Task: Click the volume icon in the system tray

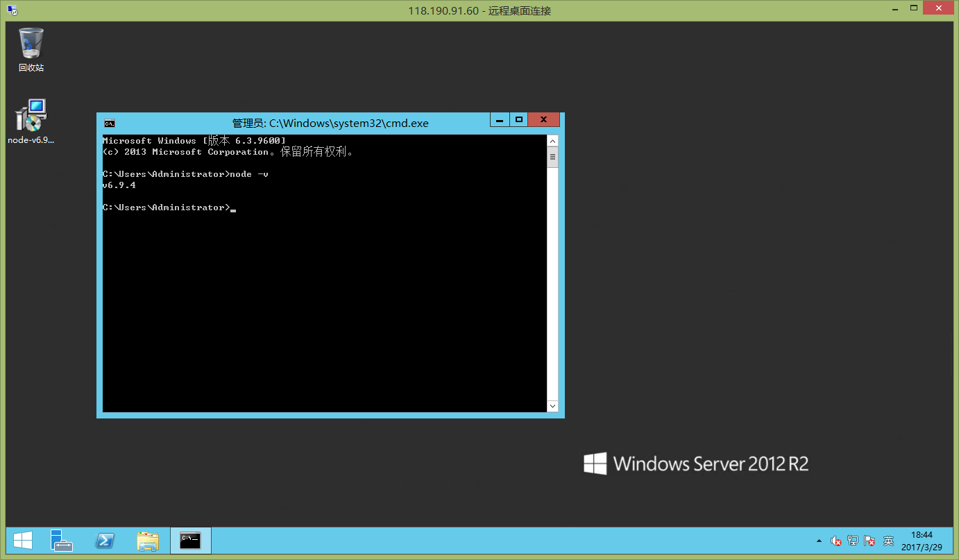Action: tap(836, 541)
